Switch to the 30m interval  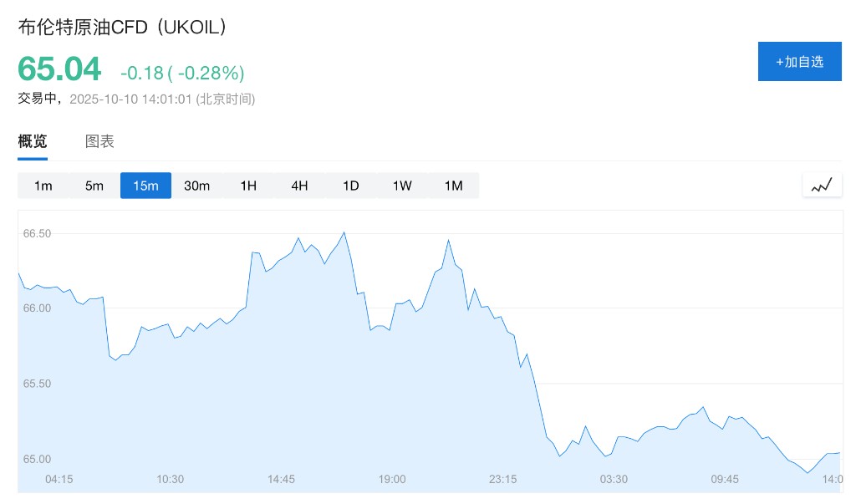[x=196, y=186]
